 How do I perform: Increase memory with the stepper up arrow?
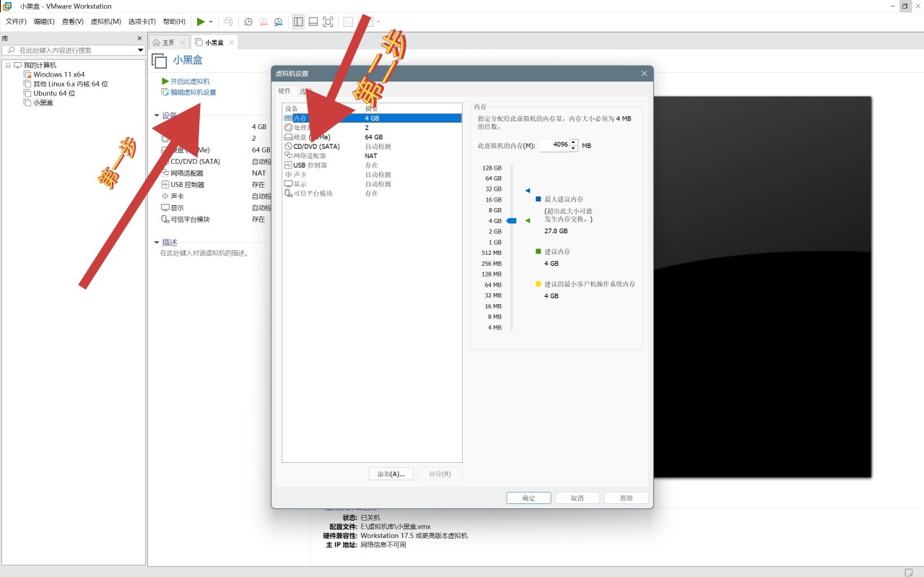coord(574,142)
